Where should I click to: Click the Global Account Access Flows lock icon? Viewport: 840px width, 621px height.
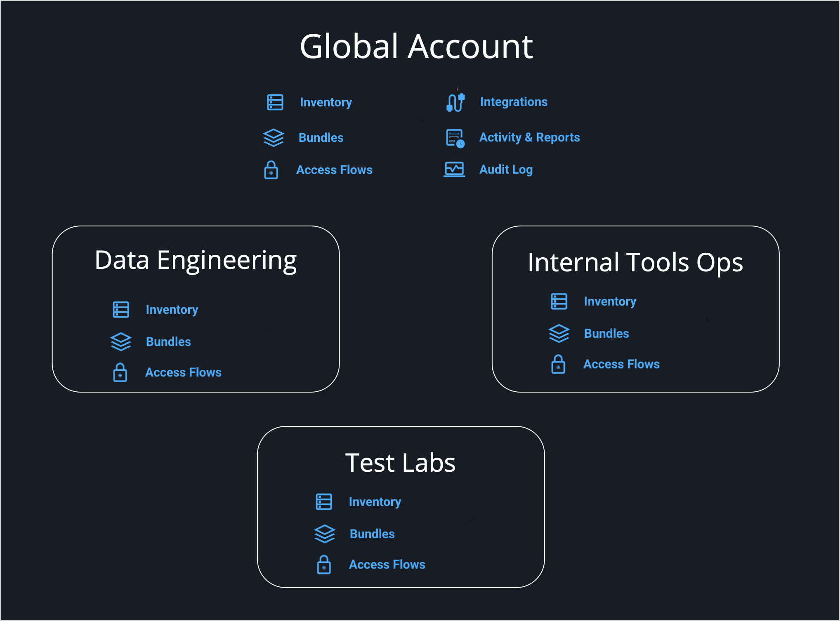coord(271,170)
